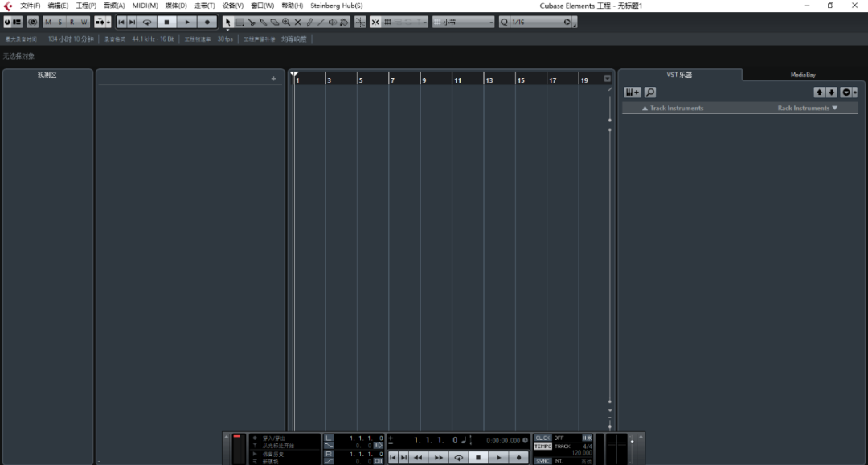
Task: Click bar 9 on the timeline ruler
Action: pyautogui.click(x=424, y=80)
